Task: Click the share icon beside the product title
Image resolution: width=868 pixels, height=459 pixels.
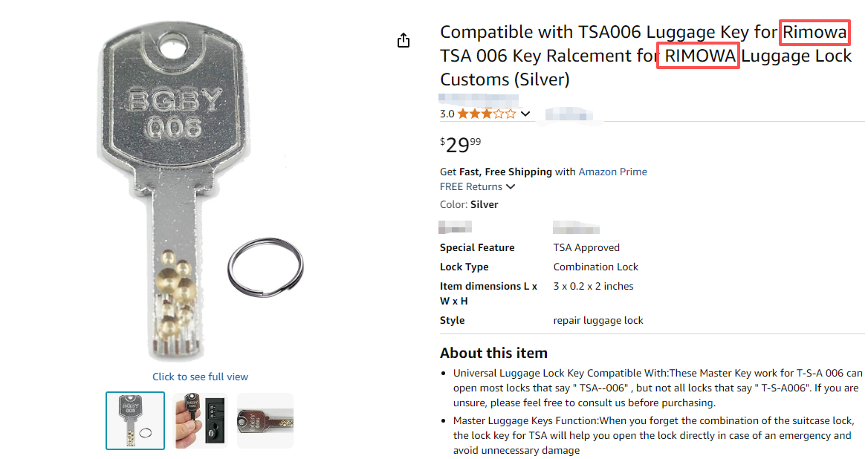Action: point(404,41)
